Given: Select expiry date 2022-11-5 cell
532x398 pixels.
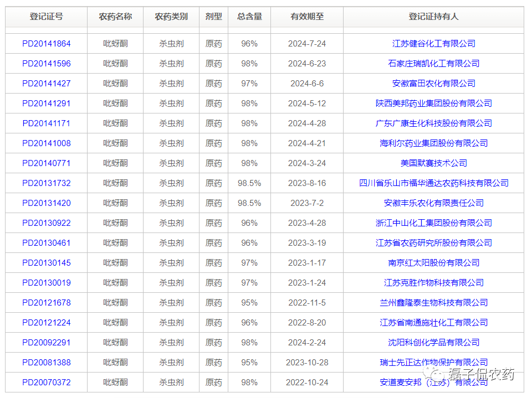Looking at the screenshot, I should [307, 303].
